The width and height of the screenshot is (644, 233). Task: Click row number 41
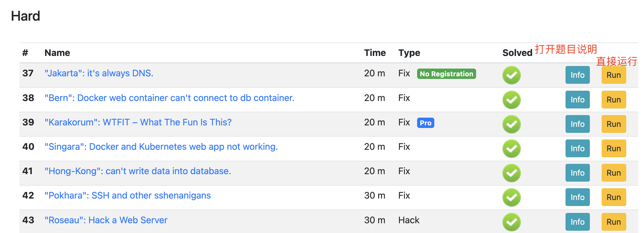[28, 171]
